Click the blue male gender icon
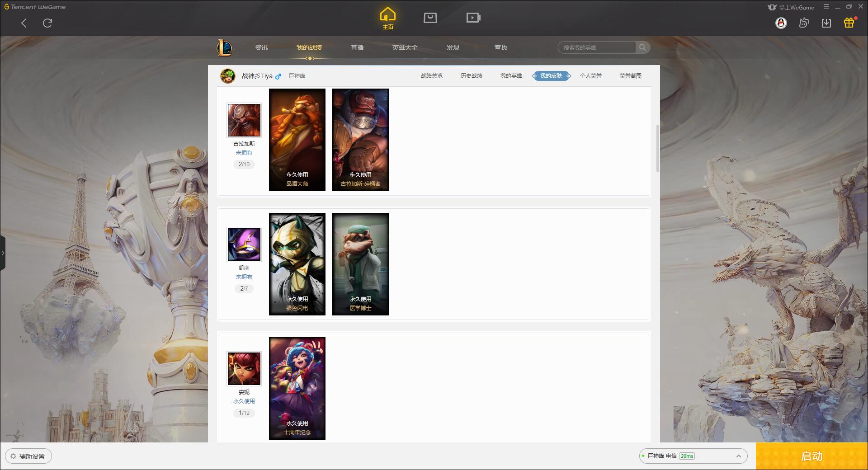This screenshot has height=470, width=868. tap(278, 76)
